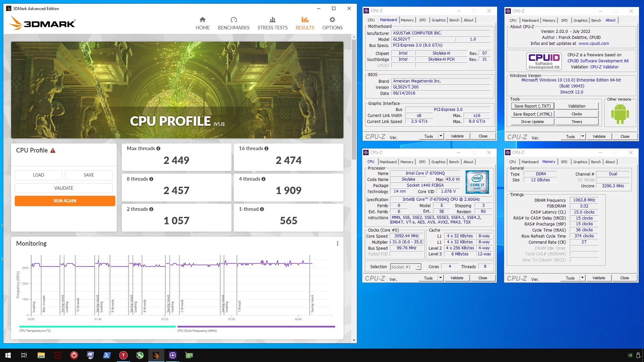This screenshot has height=362, width=644.
Task: Click the CPUID Software Development Kit logo
Action: (544, 61)
